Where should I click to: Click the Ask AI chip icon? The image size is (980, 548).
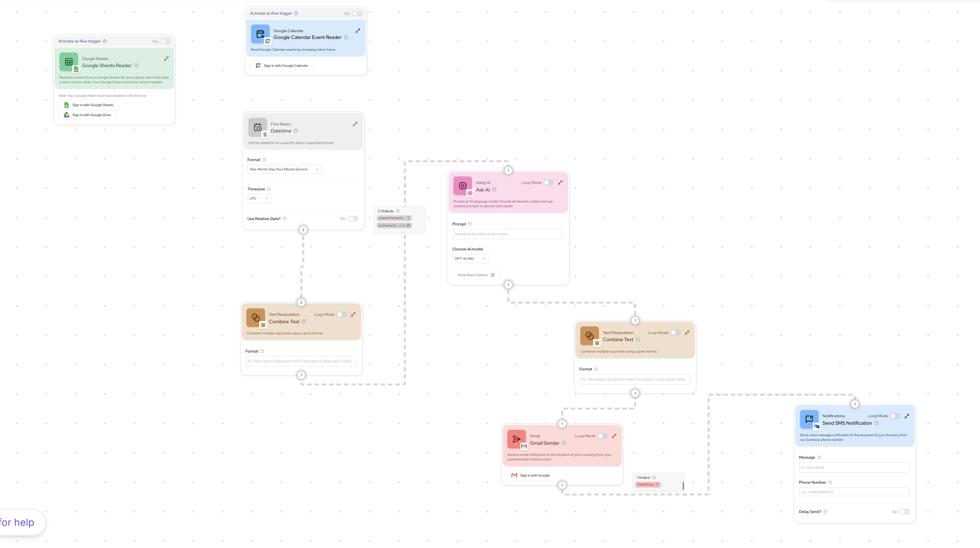click(462, 186)
